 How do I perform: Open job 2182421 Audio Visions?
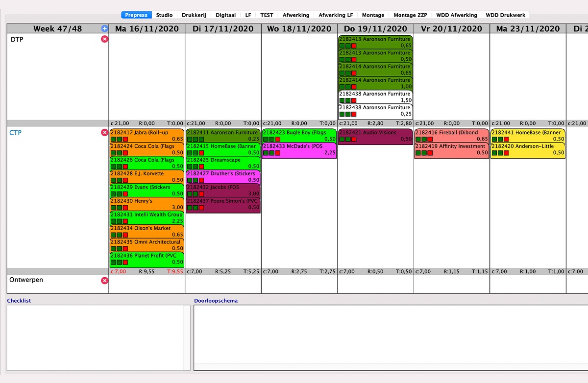point(375,137)
